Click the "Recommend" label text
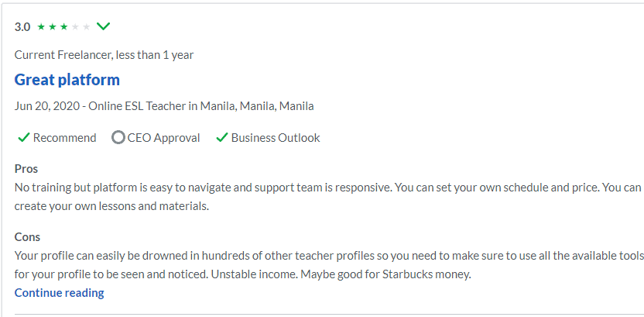The height and width of the screenshot is (317, 644). (x=65, y=138)
